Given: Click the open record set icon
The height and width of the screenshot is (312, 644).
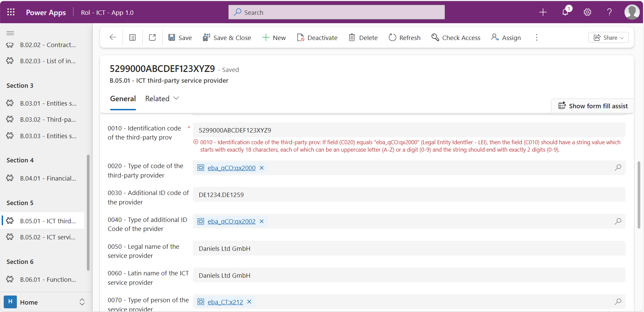Looking at the screenshot, I should 133,38.
